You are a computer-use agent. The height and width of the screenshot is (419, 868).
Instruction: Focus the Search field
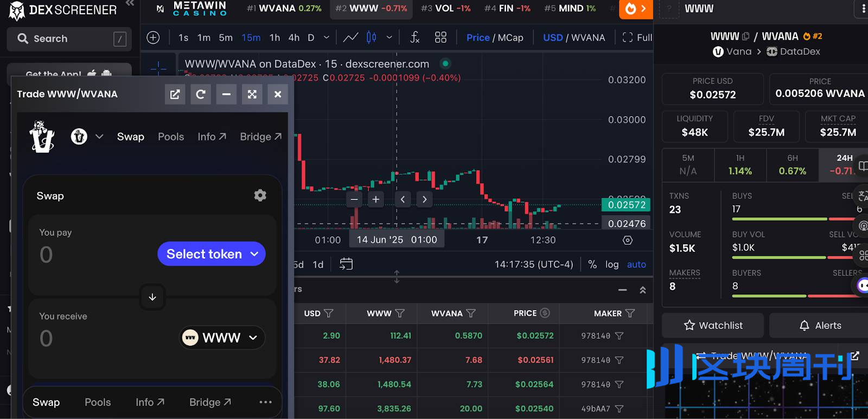pyautogui.click(x=69, y=39)
